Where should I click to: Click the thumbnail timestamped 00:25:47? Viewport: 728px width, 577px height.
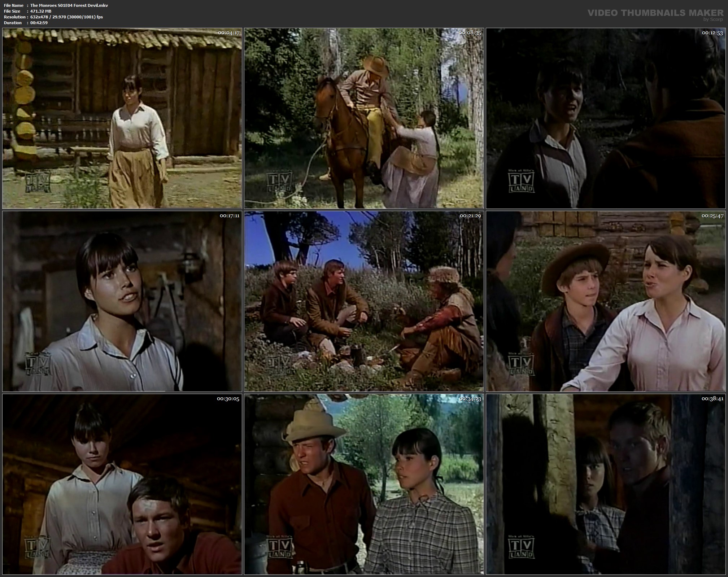pos(606,301)
